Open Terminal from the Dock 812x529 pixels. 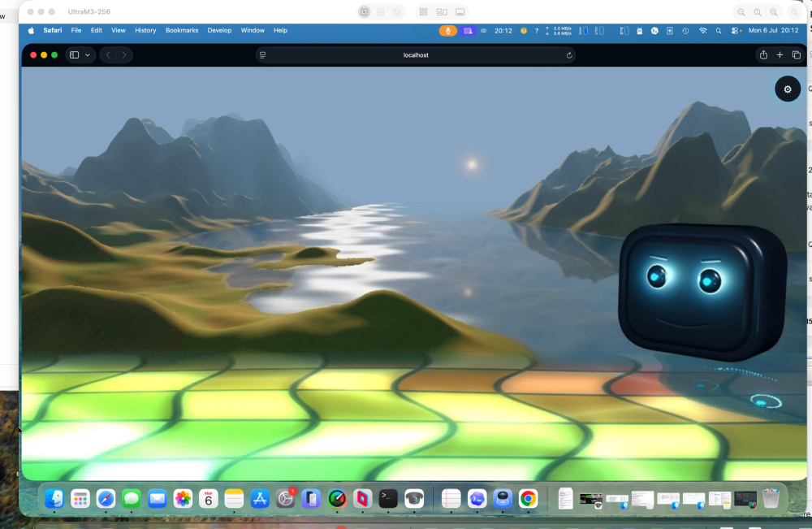tap(388, 498)
